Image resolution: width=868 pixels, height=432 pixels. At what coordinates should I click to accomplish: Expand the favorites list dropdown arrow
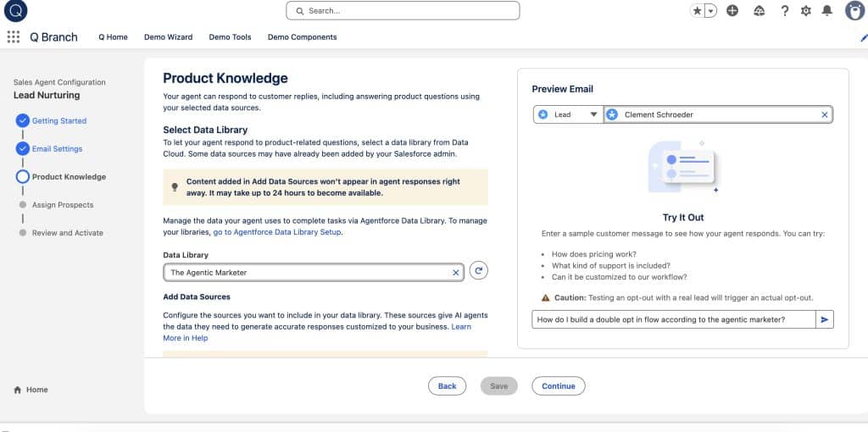coord(710,10)
